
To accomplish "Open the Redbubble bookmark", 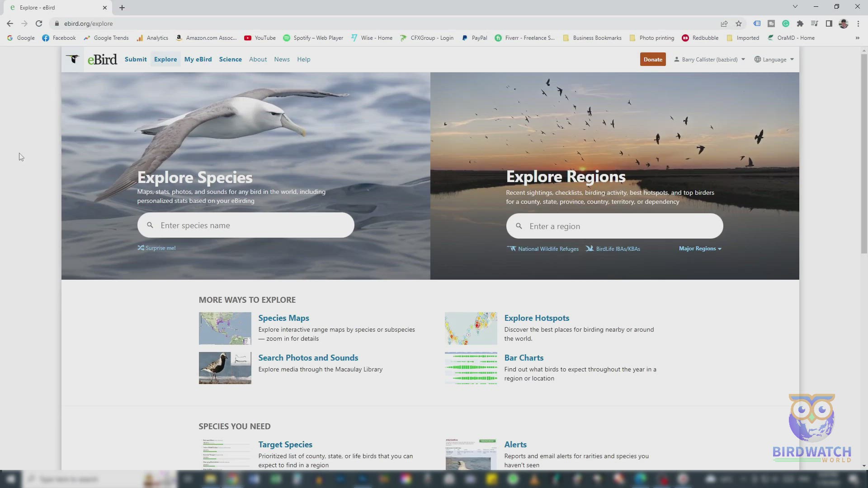I will pos(700,38).
